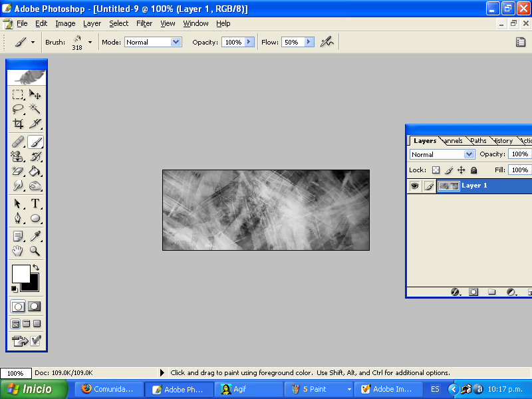Expand the Paint taskbar group arrow
Viewport: 532px width, 399px height.
pos(348,390)
